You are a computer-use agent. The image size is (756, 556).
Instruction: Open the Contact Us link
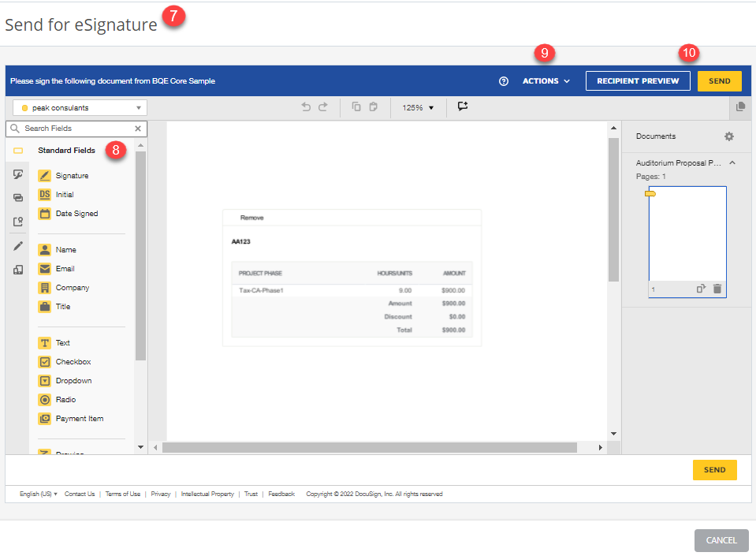[80, 494]
